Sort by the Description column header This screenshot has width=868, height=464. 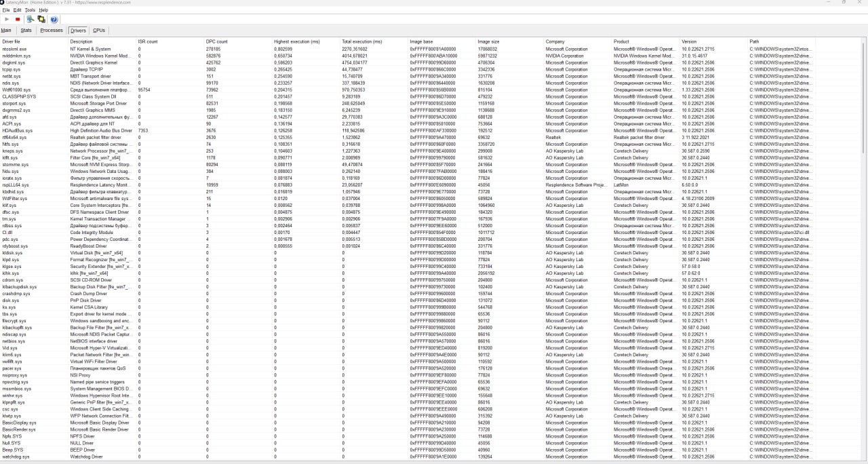(x=102, y=41)
